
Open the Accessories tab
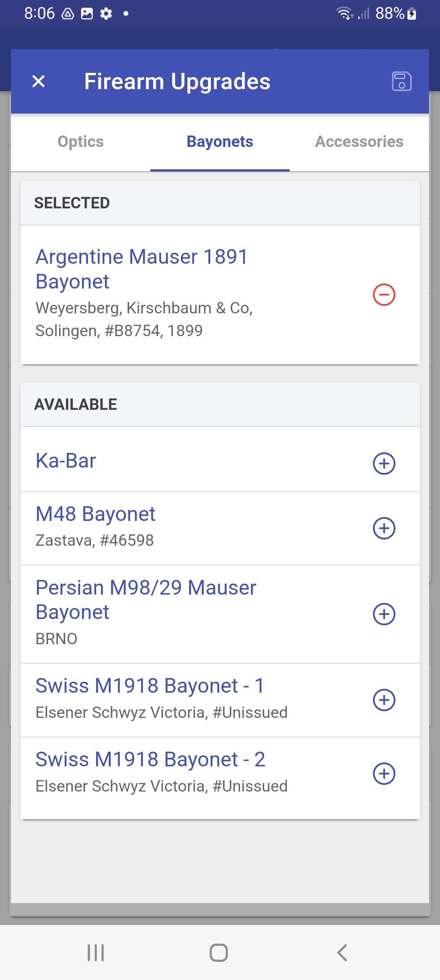[x=359, y=142]
